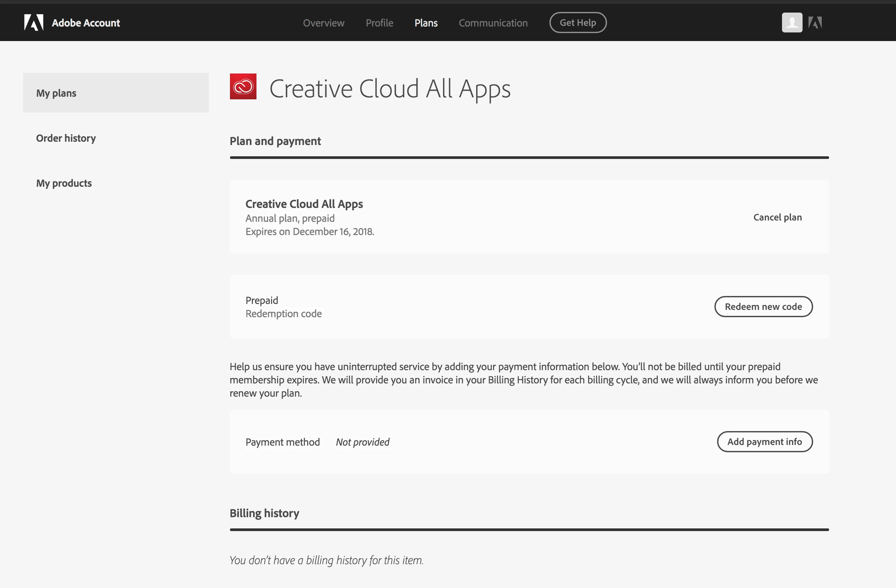Open the user profile avatar icon

pyautogui.click(x=792, y=23)
